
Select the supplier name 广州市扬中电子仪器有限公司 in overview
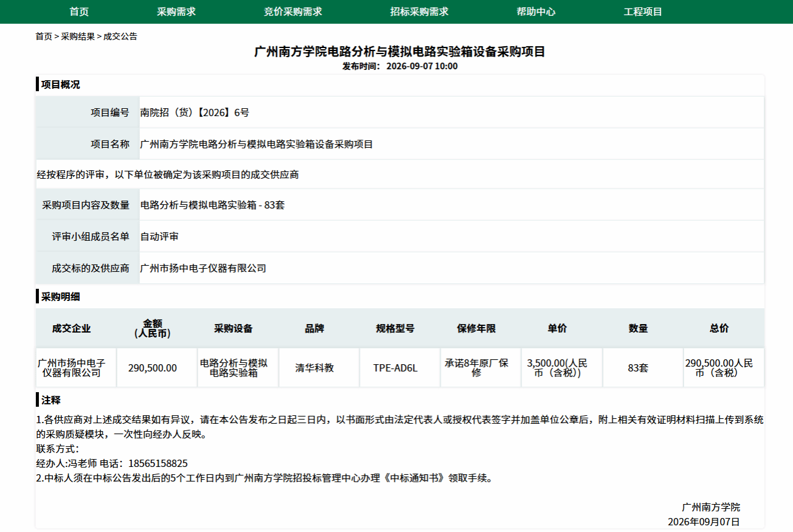[x=203, y=268]
